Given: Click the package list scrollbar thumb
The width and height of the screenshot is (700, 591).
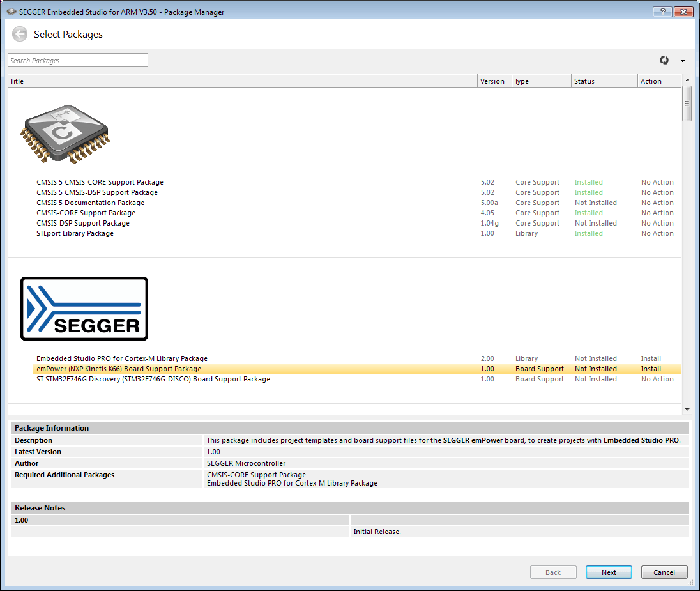Looking at the screenshot, I should point(687,104).
